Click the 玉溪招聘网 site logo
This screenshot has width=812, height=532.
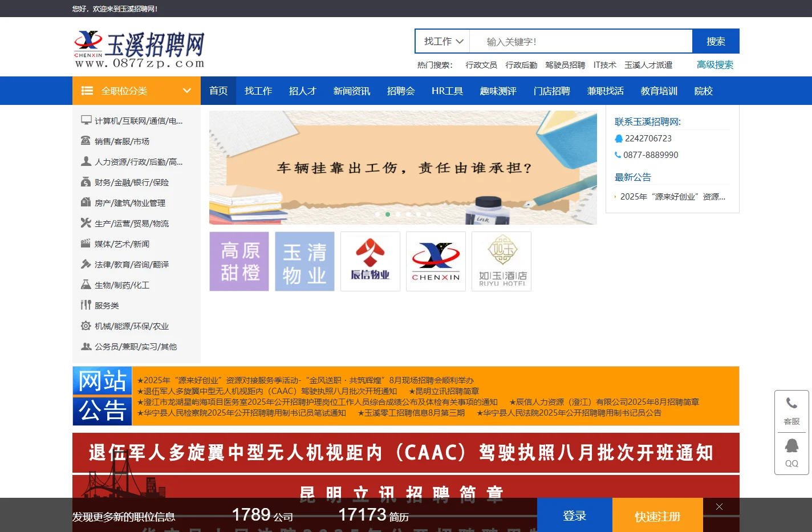point(139,49)
